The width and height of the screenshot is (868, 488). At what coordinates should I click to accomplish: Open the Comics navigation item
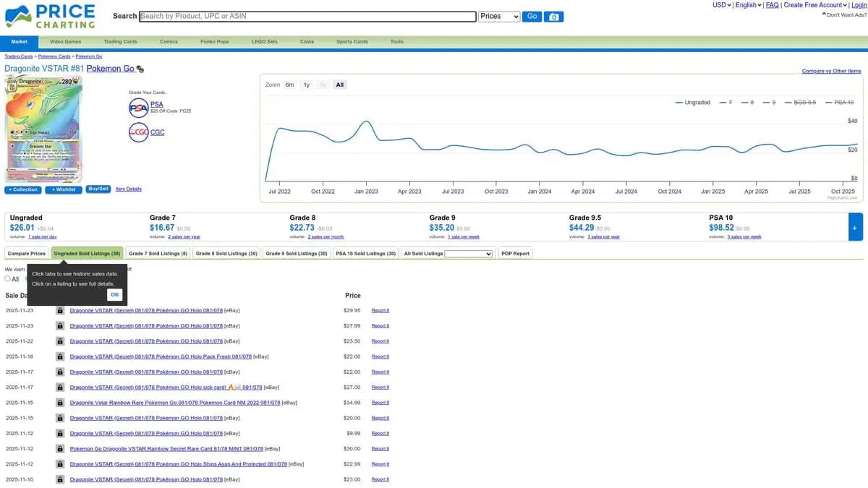[x=169, y=42]
